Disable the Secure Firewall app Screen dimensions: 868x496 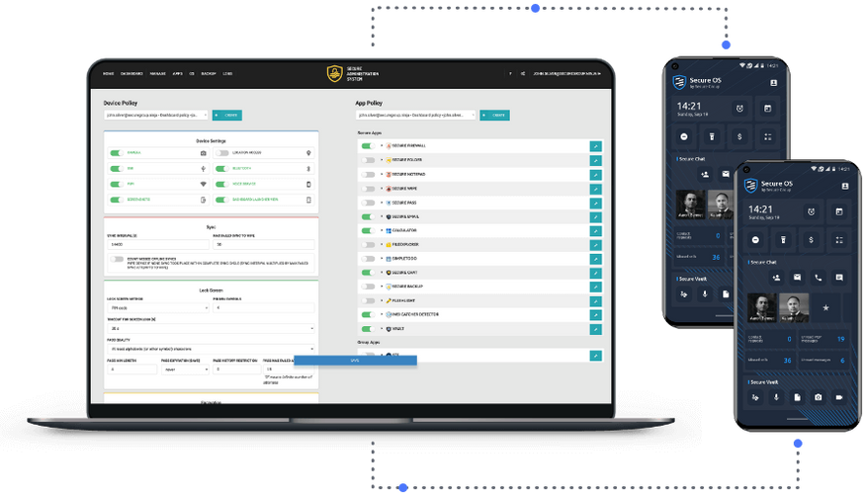(x=368, y=146)
